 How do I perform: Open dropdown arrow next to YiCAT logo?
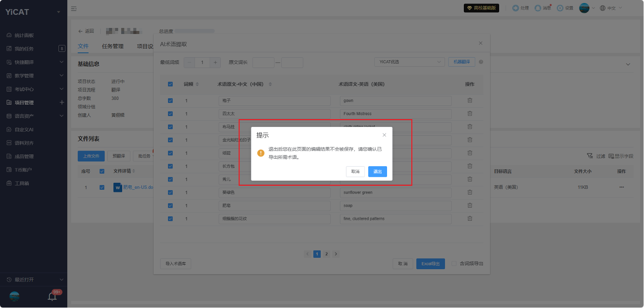point(58,12)
